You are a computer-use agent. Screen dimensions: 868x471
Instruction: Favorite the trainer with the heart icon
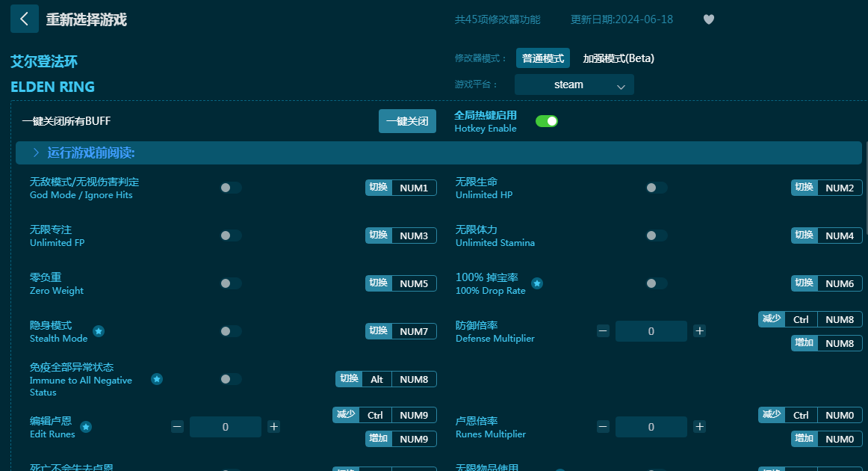pyautogui.click(x=709, y=19)
